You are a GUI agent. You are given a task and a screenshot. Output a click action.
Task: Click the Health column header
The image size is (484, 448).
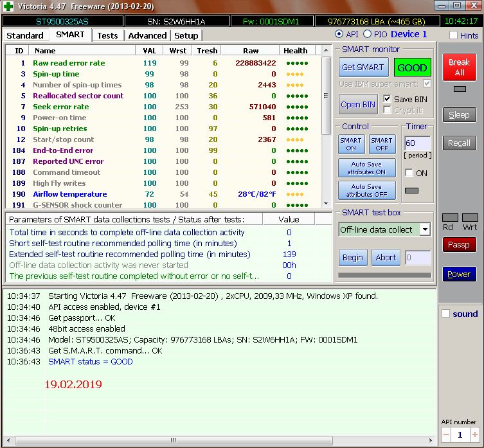[x=296, y=51]
